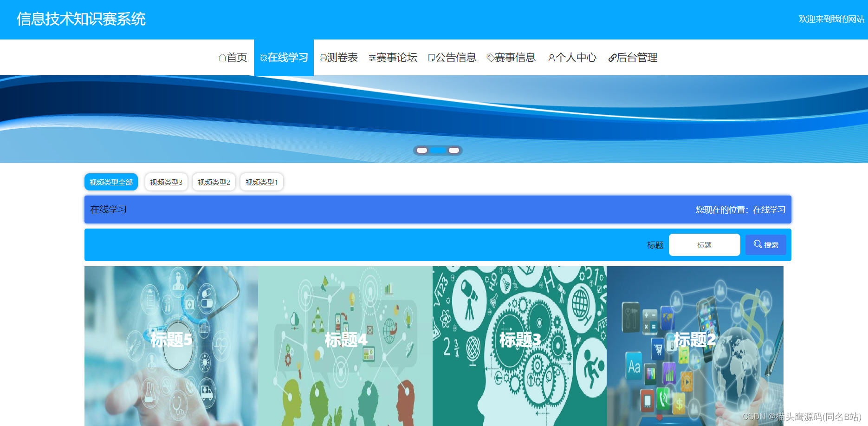Click the home icon beside 首页
868x426 pixels.
[x=222, y=57]
